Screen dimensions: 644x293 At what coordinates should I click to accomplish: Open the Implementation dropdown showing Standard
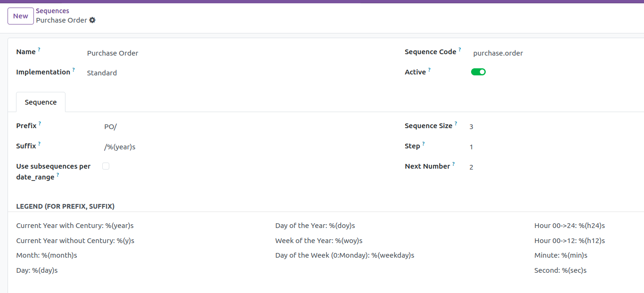tap(188, 73)
